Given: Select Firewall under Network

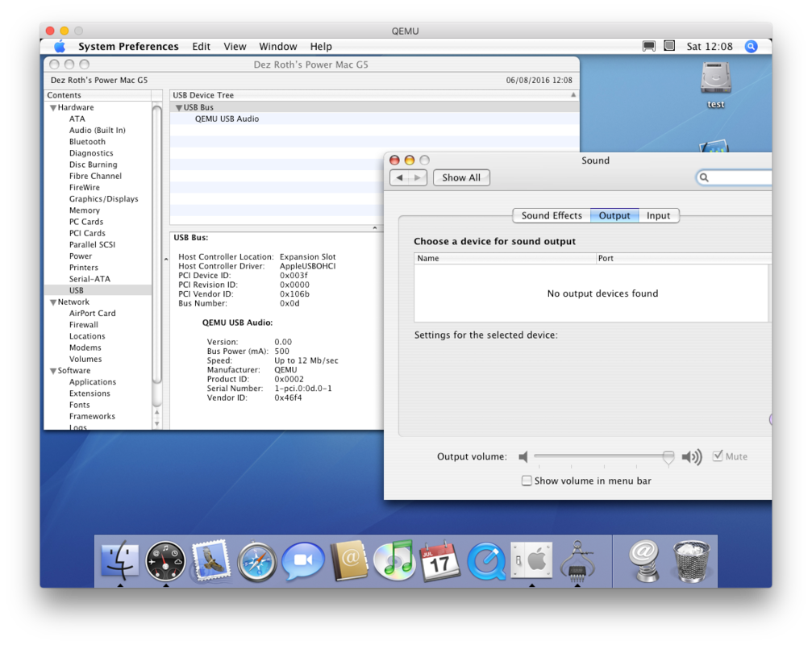Looking at the screenshot, I should pos(83,325).
